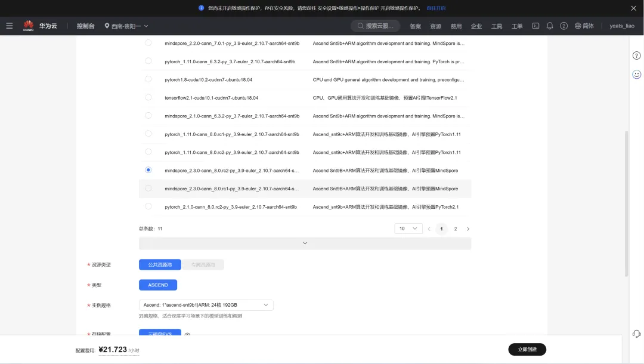
Task: Open the hamburger navigation menu
Action: coord(9,26)
